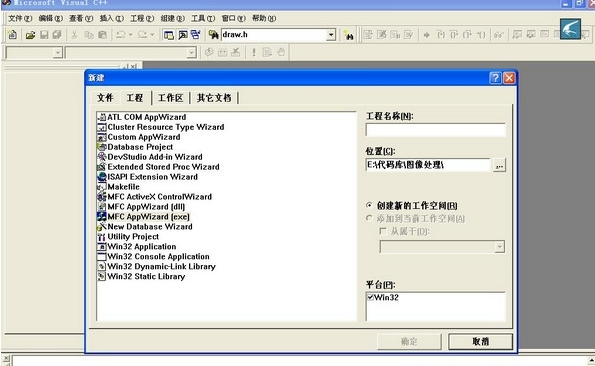Switch to the 文件 tab
595x366 pixels.
(x=105, y=97)
